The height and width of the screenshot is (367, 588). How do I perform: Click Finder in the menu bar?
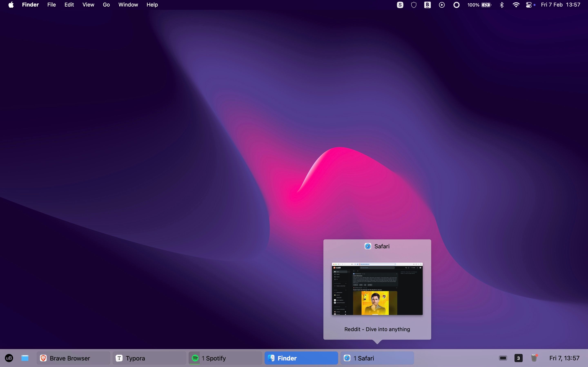point(30,5)
